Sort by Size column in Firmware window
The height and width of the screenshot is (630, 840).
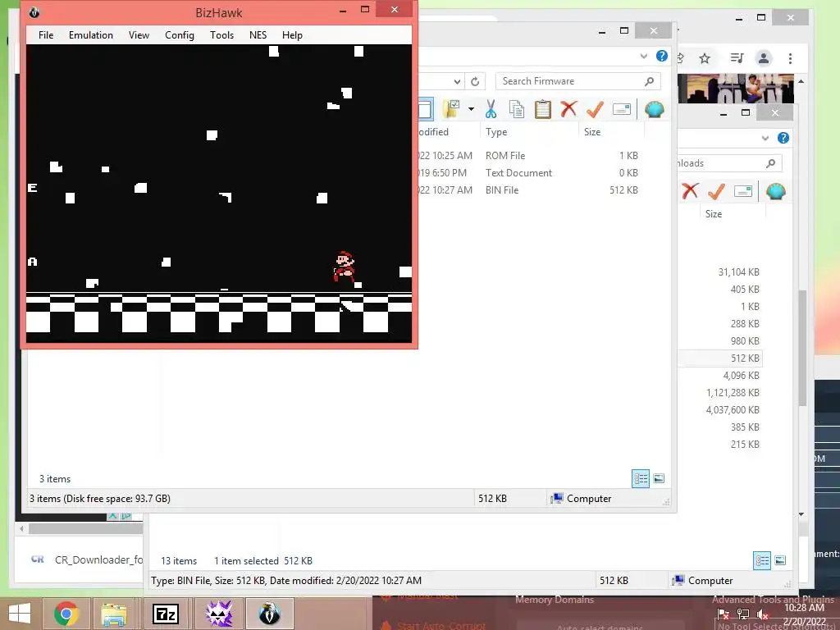(592, 132)
